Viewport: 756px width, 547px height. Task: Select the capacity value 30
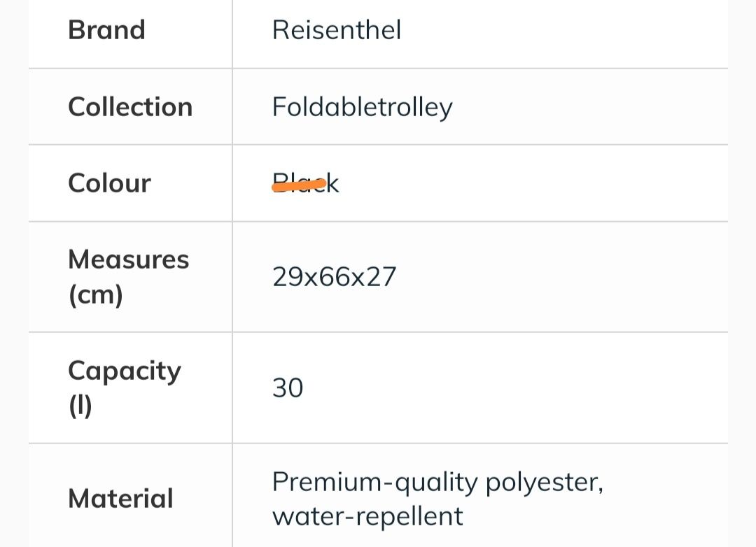[288, 388]
